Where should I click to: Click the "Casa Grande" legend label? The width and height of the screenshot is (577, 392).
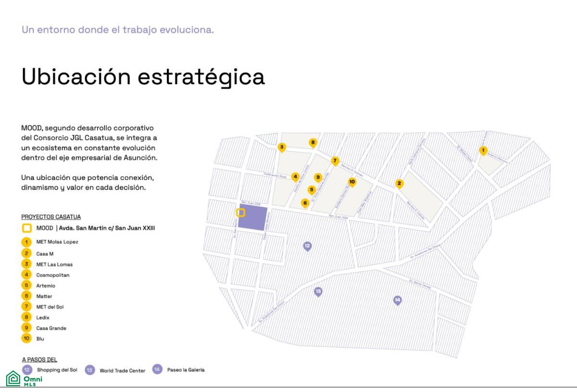[x=51, y=328]
